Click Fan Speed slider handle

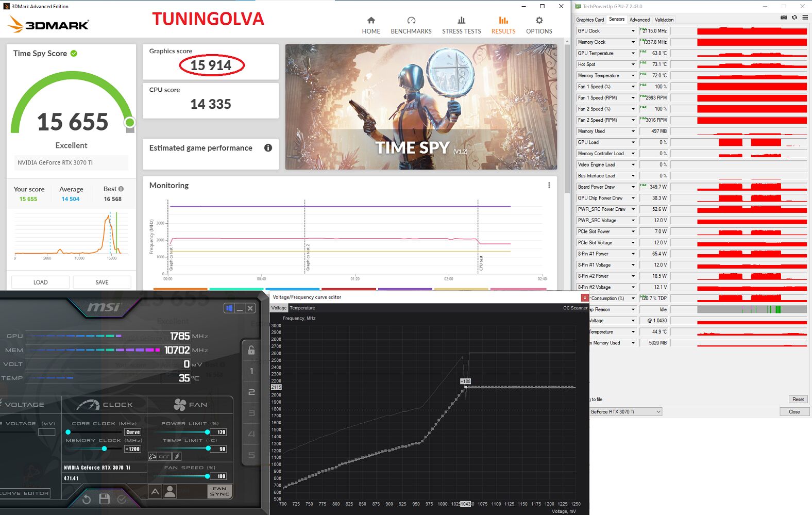pyautogui.click(x=208, y=476)
